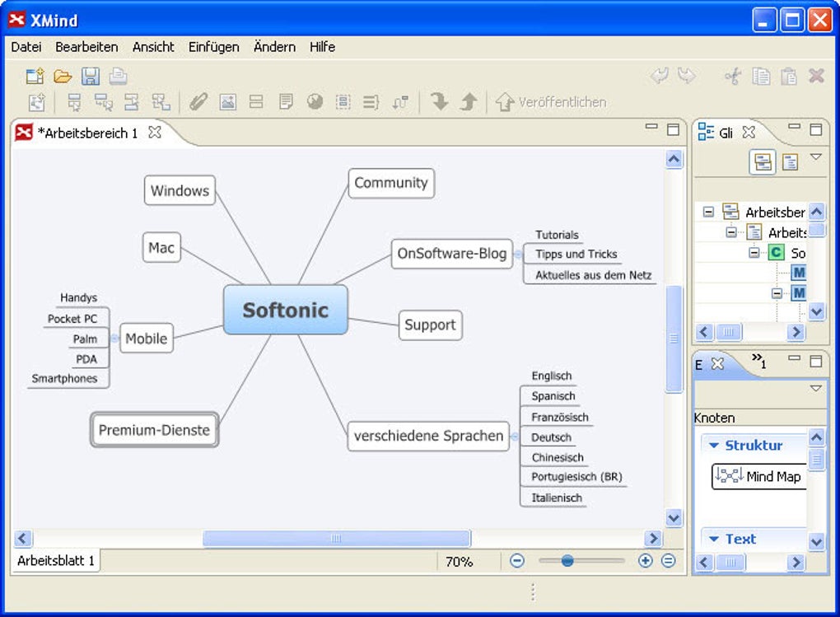
Task: Collapse the Mobile topic's subtopics
Action: point(114,339)
